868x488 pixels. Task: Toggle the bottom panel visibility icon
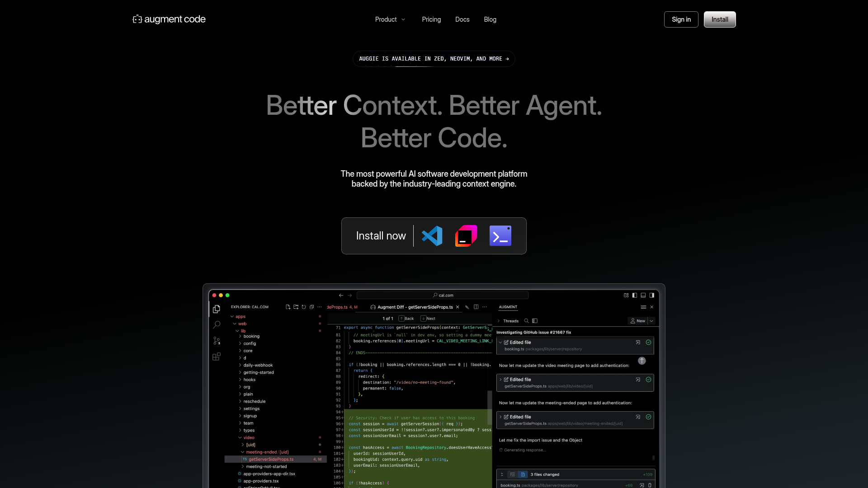point(642,295)
